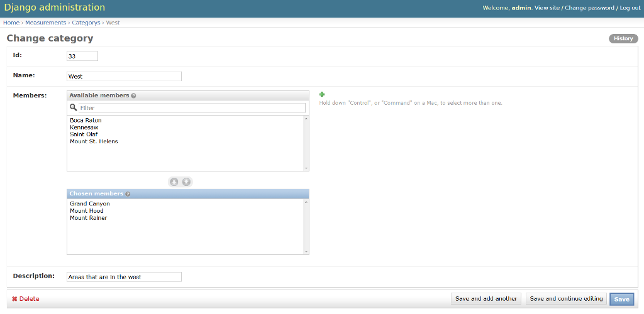Click Log out link
This screenshot has height=314, width=644.
pos(630,8)
